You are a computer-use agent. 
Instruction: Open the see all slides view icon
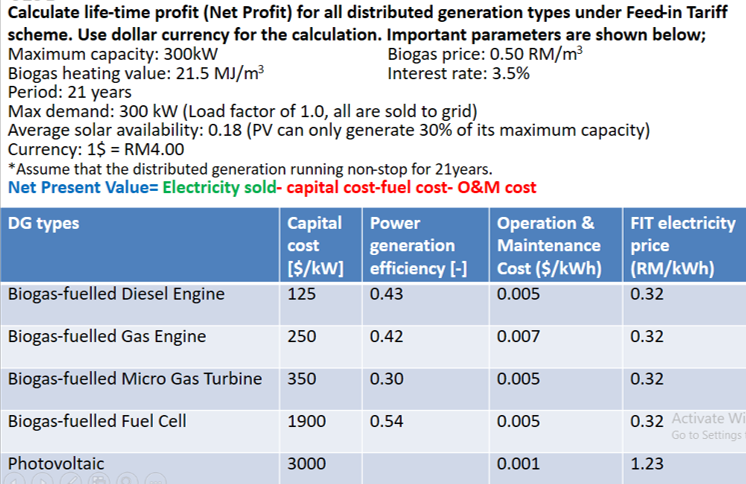point(99,480)
